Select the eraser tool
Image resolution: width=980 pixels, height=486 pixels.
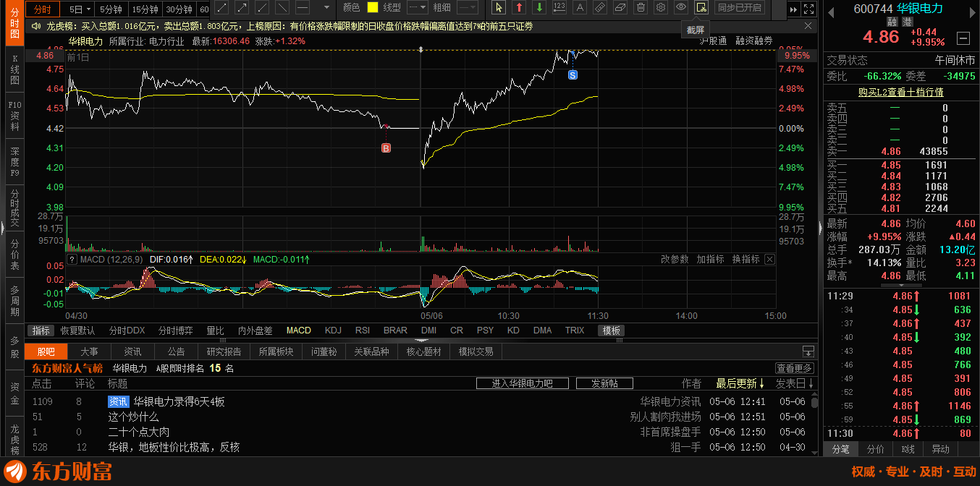[620, 7]
